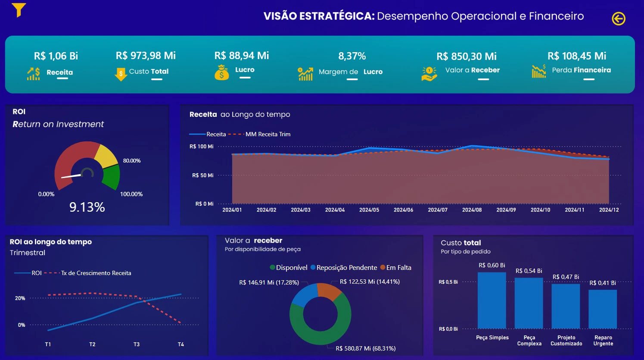Click the R$ 146,91 Mi (17,28%) donut label
644x360 pixels.
(269, 282)
